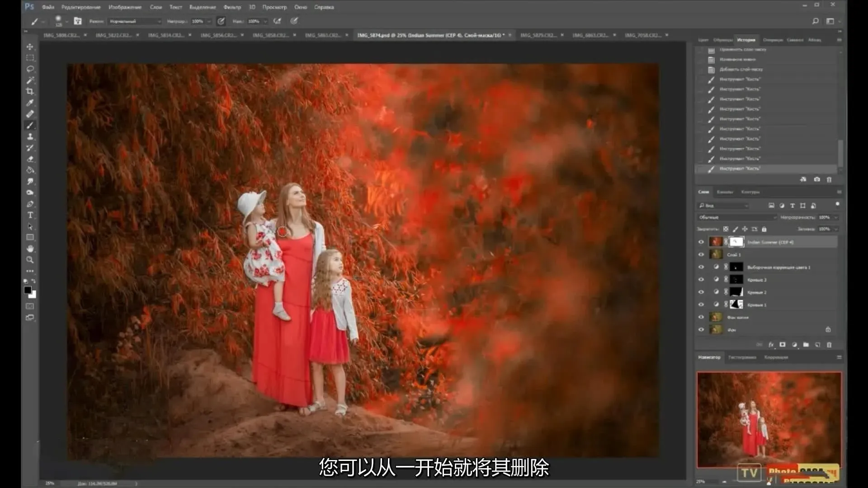Screen dimensions: 868x488
Task: Hide the Кривые 3 layer
Action: (x=701, y=279)
